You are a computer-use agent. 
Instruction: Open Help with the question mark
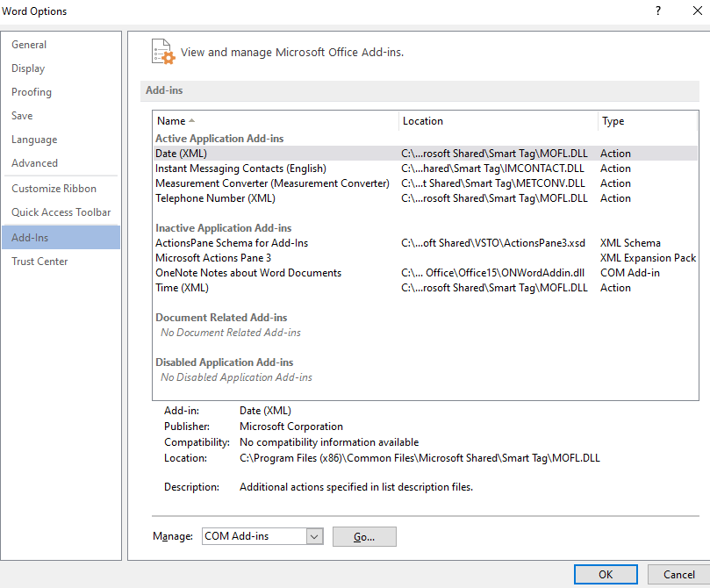pyautogui.click(x=658, y=11)
